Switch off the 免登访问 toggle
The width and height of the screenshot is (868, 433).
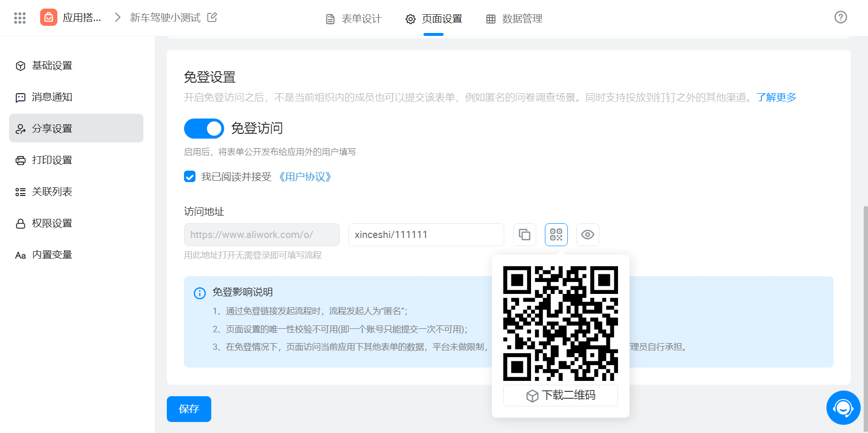tap(204, 129)
